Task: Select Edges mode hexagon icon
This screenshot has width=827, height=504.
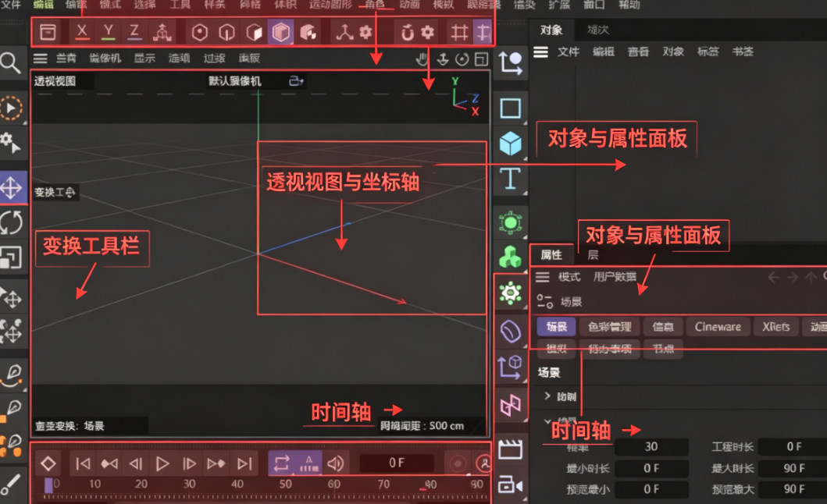Action: click(226, 33)
